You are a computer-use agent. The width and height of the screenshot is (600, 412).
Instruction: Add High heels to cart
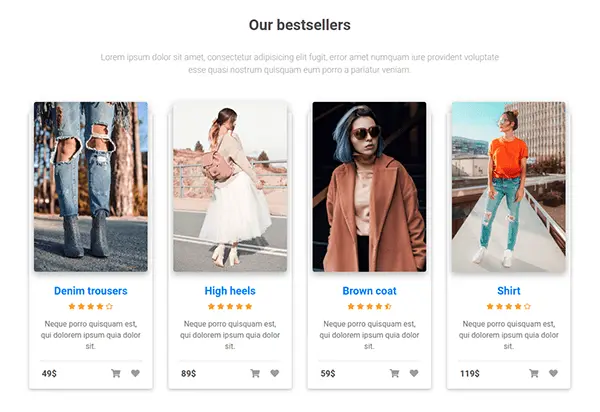(x=255, y=374)
